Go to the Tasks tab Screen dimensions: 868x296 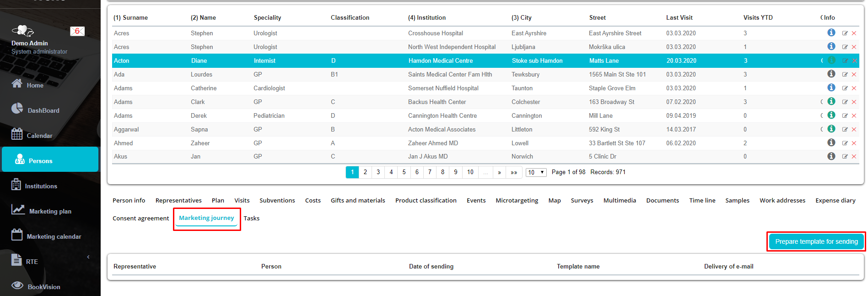point(251,219)
